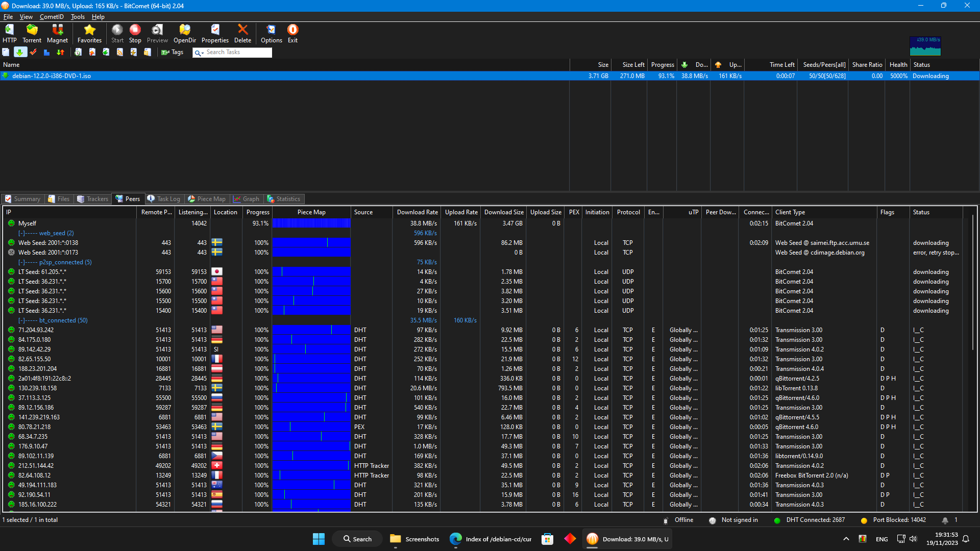Toggle the green arrow page filter icon
Viewport: 980px width, 551px height.
click(x=106, y=52)
